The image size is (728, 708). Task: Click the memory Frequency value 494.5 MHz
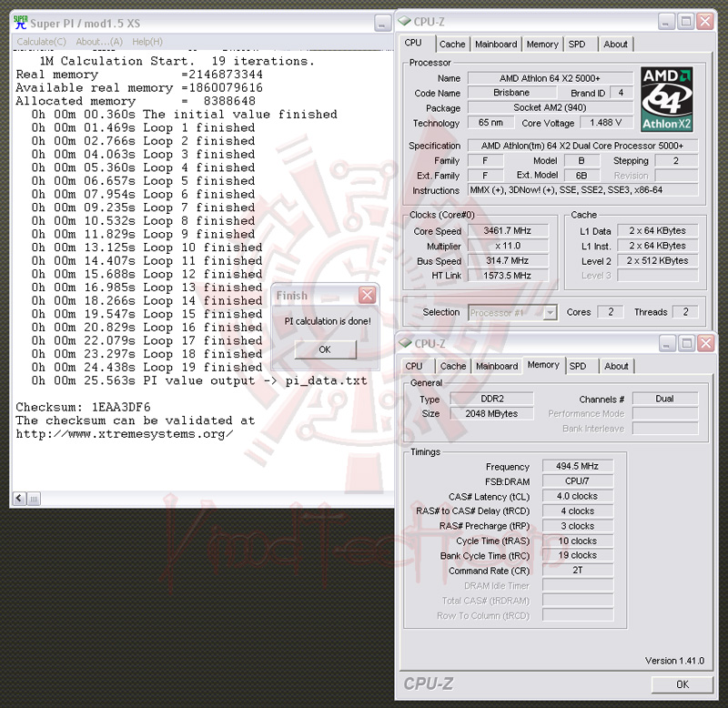tap(578, 466)
